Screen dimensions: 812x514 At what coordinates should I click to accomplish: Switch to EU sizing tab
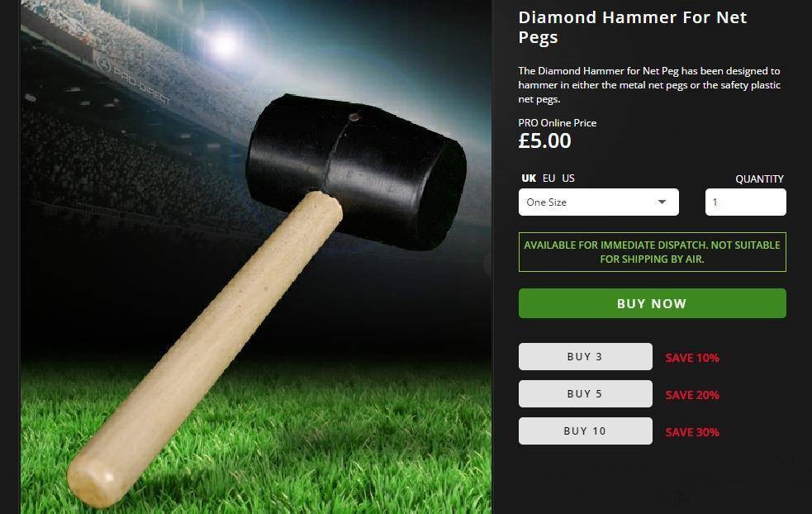[548, 178]
